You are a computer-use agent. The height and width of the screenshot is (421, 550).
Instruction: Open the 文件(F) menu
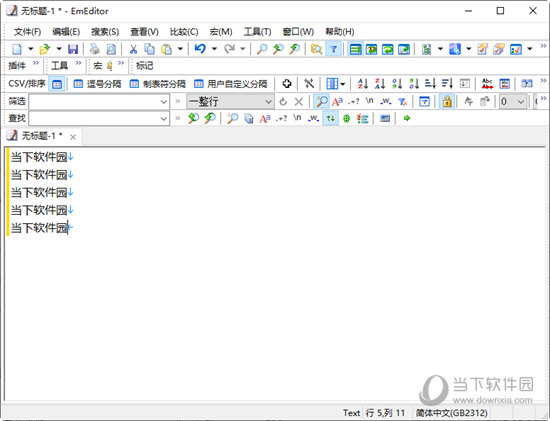[27, 32]
